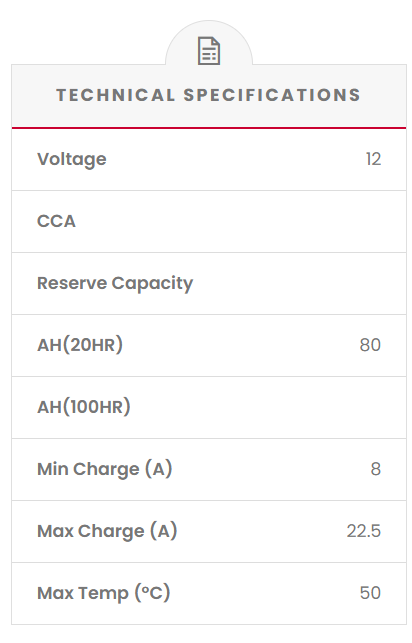Click the document icon above the table

pyautogui.click(x=209, y=51)
